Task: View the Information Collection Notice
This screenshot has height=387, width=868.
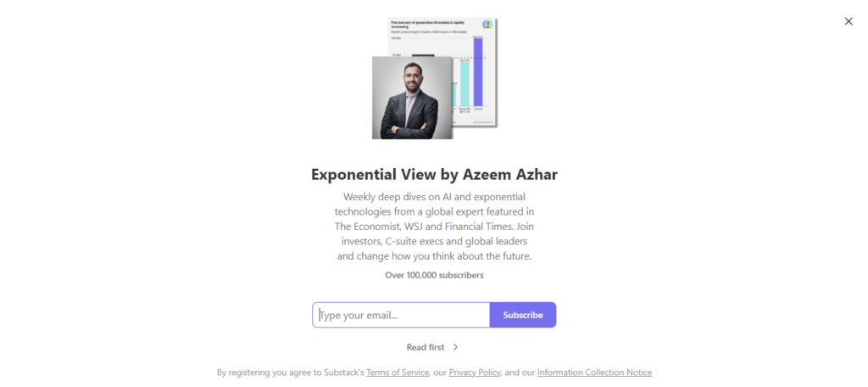Action: 594,373
